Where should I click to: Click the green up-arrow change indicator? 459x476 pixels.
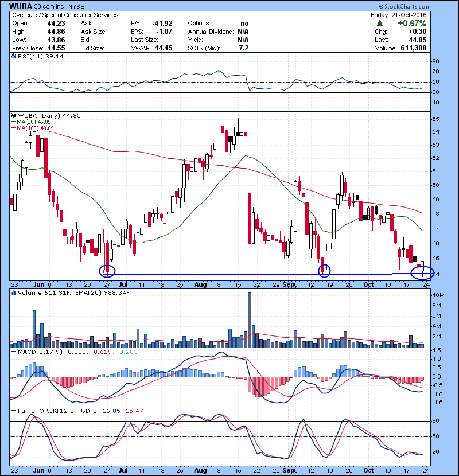tap(379, 24)
